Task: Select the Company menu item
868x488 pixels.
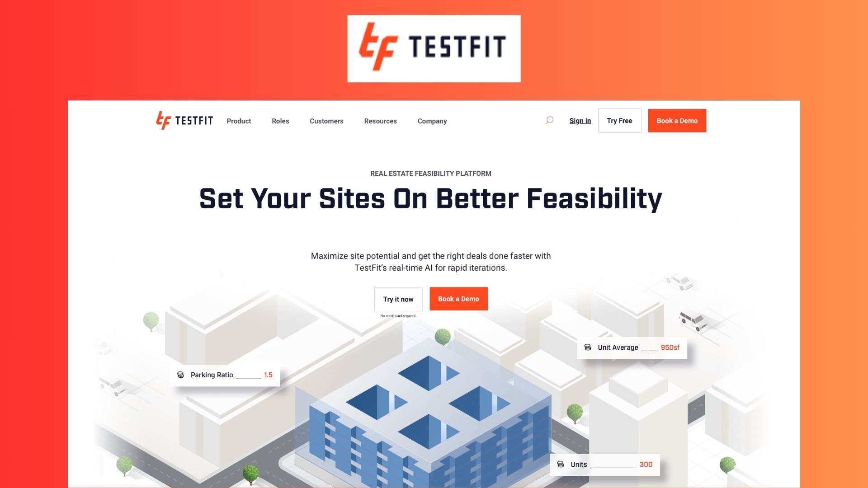Action: click(432, 121)
